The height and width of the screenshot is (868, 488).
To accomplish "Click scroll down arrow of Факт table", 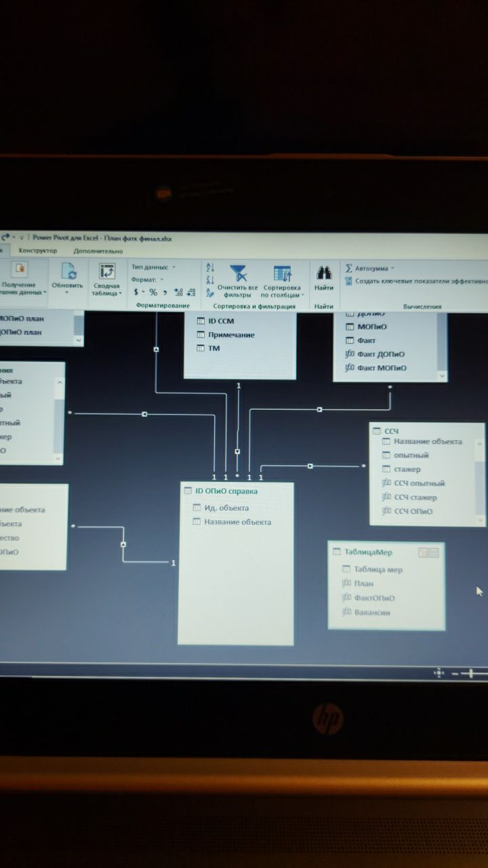I will pyautogui.click(x=443, y=375).
